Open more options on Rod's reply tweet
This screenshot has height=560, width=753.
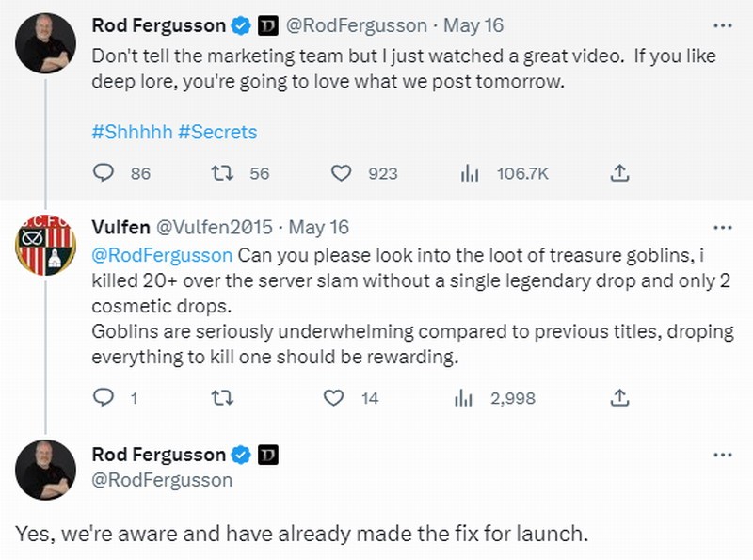pyautogui.click(x=722, y=455)
